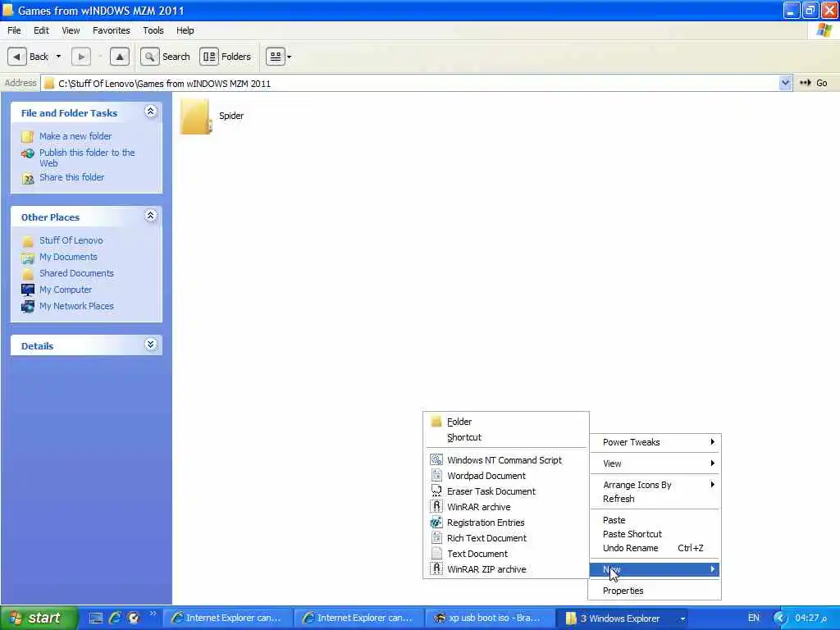840x630 pixels.
Task: Open the Back button history dropdown arrow
Action: pos(58,57)
